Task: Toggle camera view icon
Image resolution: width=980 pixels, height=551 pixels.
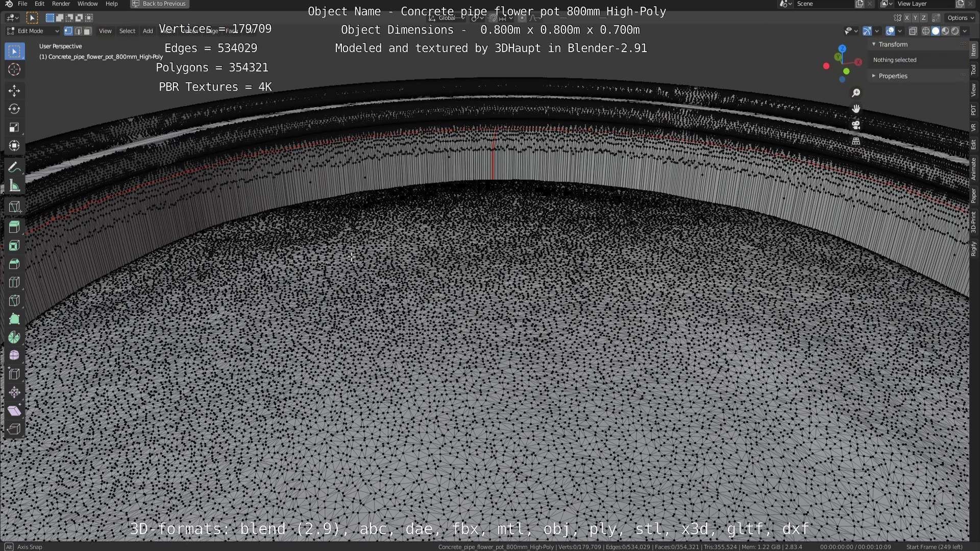Action: (x=856, y=125)
